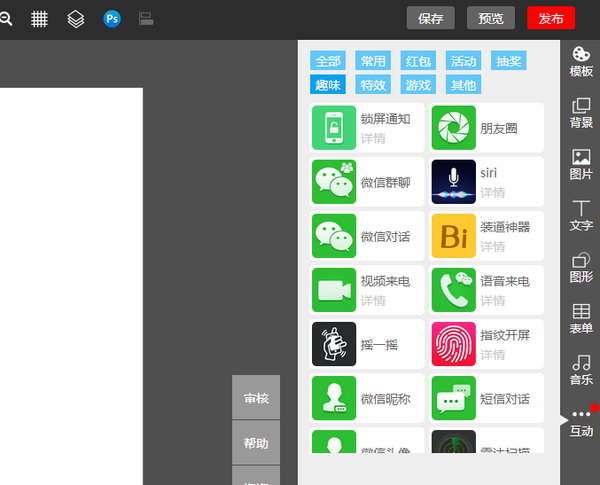Open the 表单 form panel
The width and height of the screenshot is (600, 485).
tap(581, 319)
